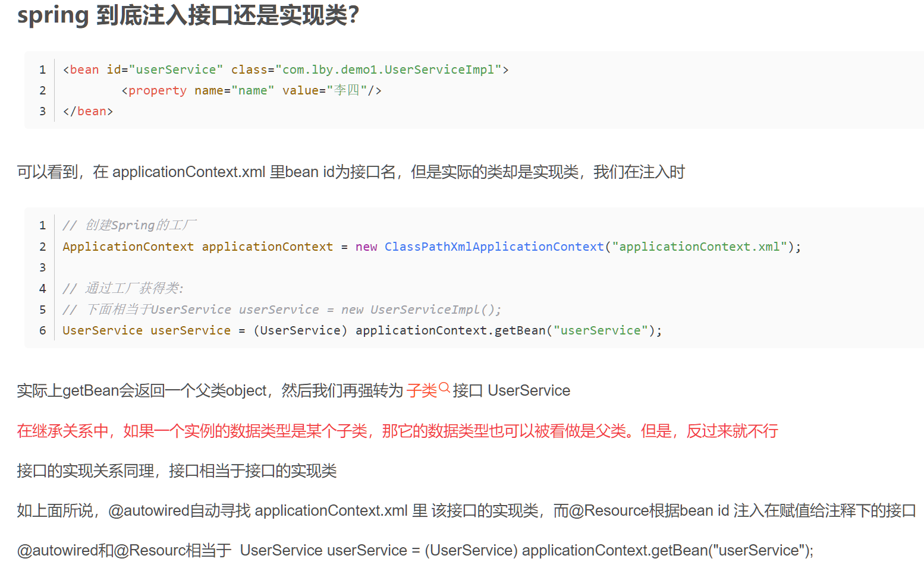Click the paragraph starting '如上面所说, @autowired自动寻找'
The image size is (924, 568).
pos(466,511)
